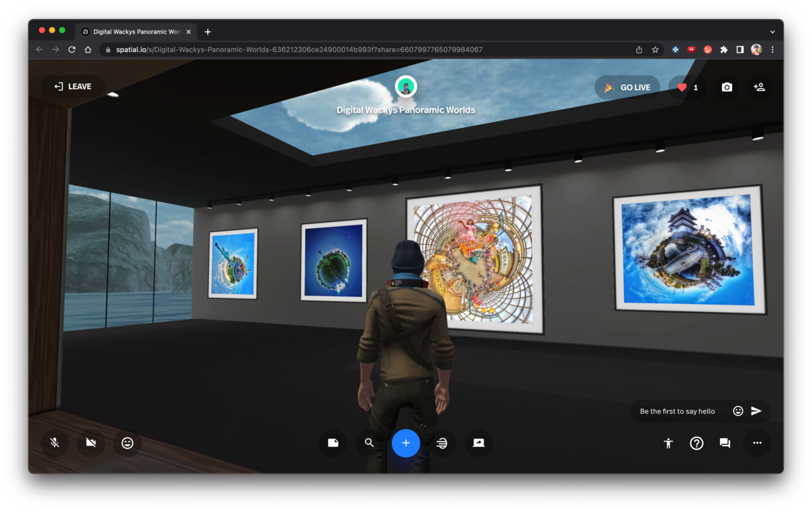The height and width of the screenshot is (511, 812).
Task: Unmute the microphone
Action: pyautogui.click(x=55, y=443)
